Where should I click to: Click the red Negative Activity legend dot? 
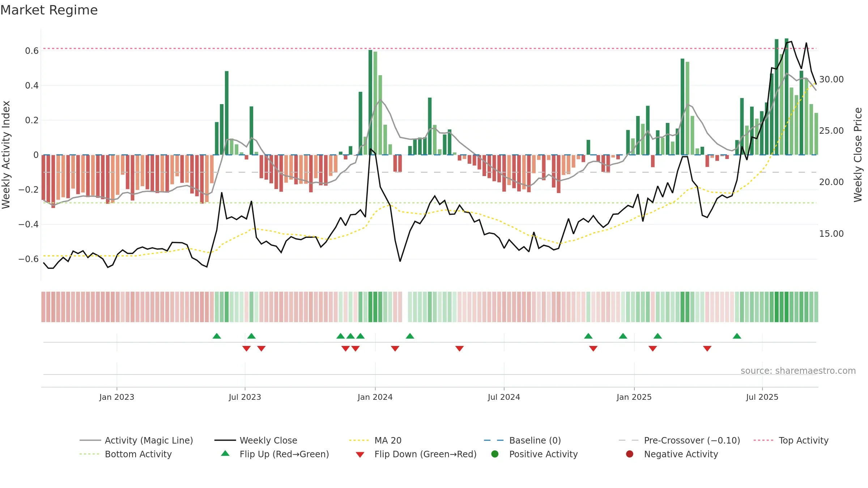630,454
